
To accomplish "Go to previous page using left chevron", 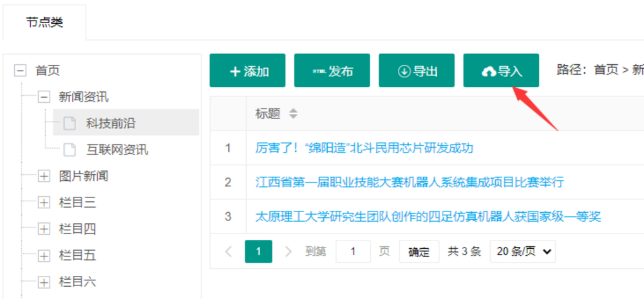I will pos(229,251).
